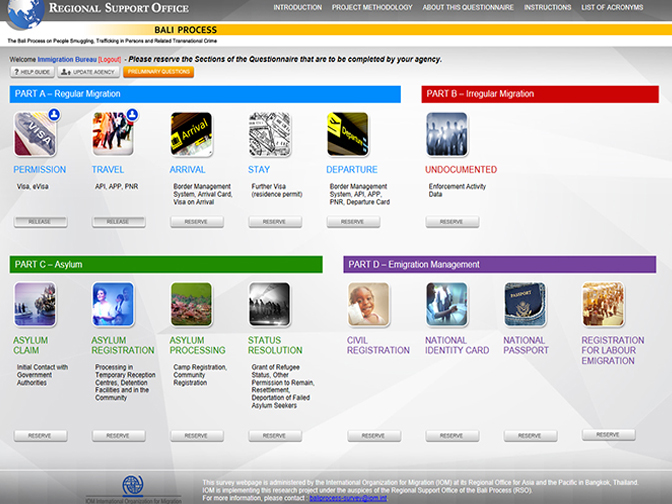This screenshot has width=672, height=504.
Task: Release the Travel section
Action: point(119,222)
